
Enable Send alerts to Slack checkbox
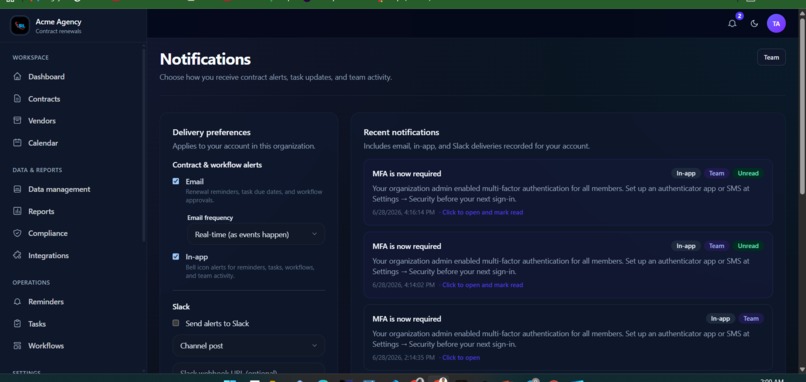tap(176, 323)
